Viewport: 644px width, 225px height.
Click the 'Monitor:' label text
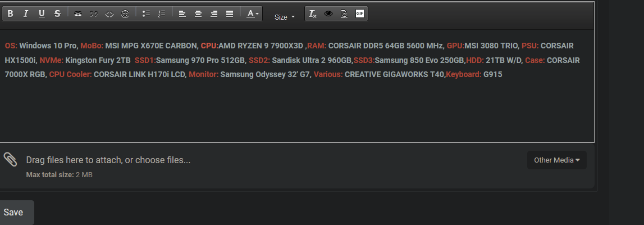[x=204, y=75]
